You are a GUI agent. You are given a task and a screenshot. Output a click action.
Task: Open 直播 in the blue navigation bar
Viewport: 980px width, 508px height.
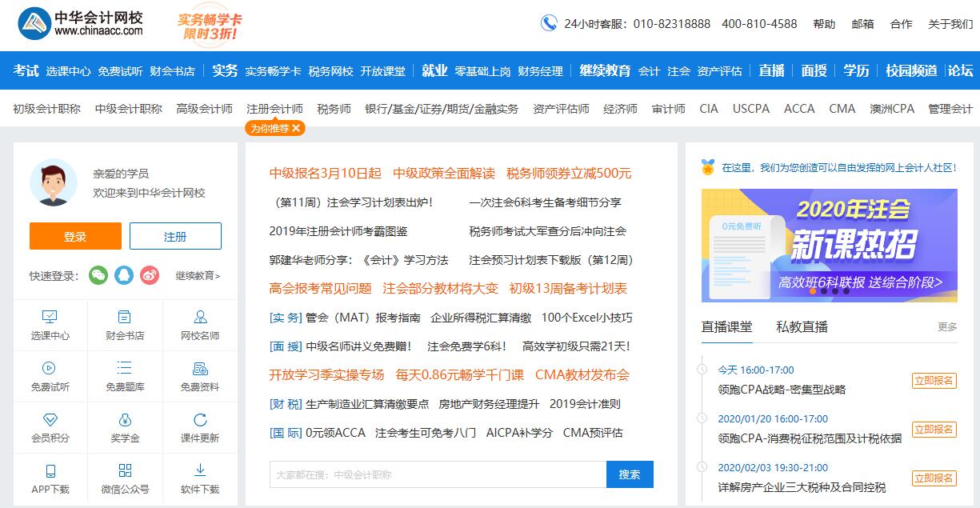771,70
